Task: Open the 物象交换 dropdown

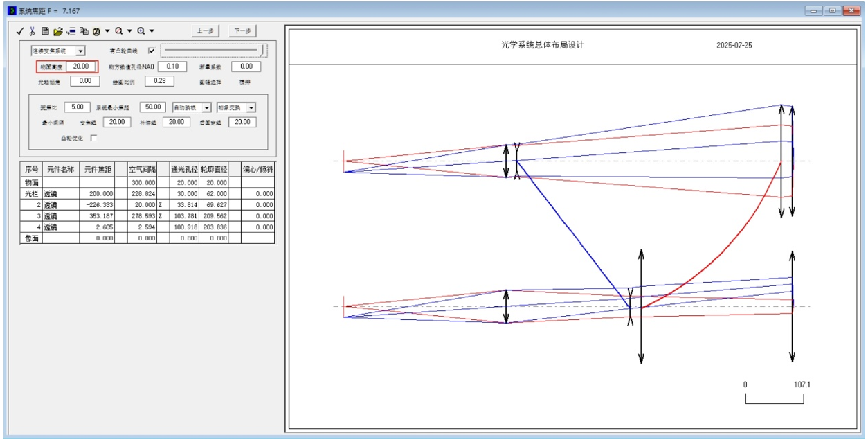Action: click(251, 108)
